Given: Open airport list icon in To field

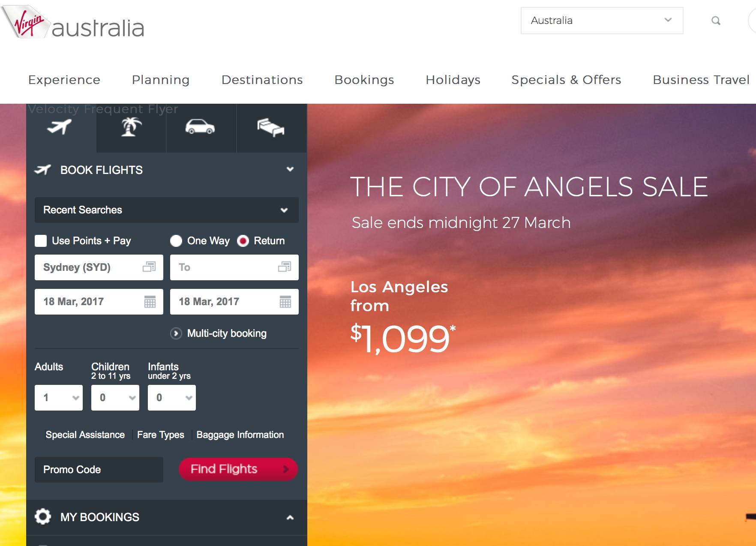Looking at the screenshot, I should point(285,267).
